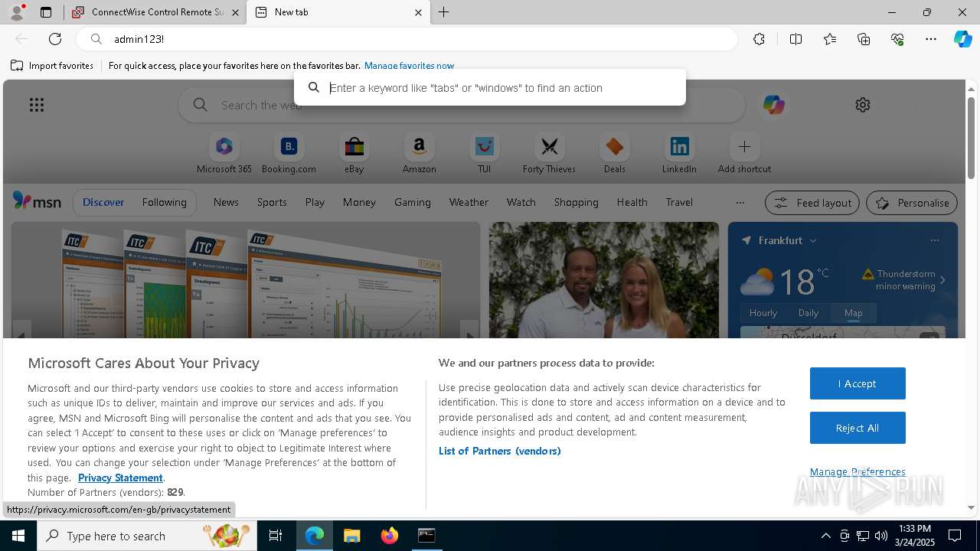Image resolution: width=980 pixels, height=551 pixels.
Task: Open Shopping category
Action: pos(576,202)
